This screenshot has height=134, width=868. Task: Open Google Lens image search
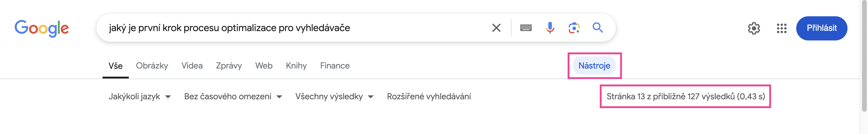click(574, 28)
